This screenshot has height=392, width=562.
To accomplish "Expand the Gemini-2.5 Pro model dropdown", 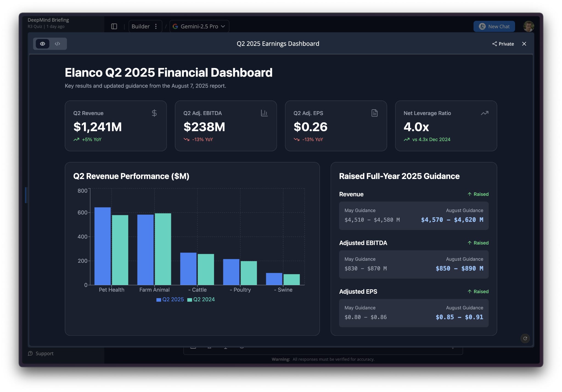I will pyautogui.click(x=199, y=26).
